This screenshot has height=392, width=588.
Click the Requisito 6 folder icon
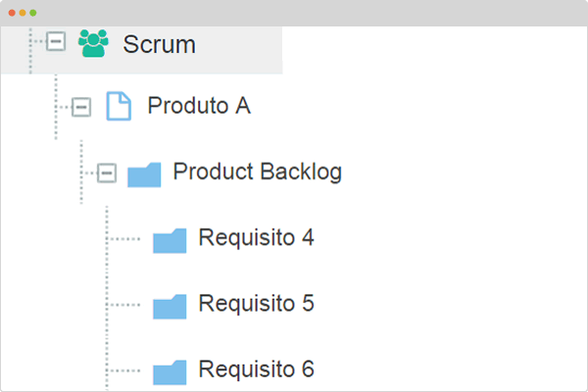click(x=170, y=372)
